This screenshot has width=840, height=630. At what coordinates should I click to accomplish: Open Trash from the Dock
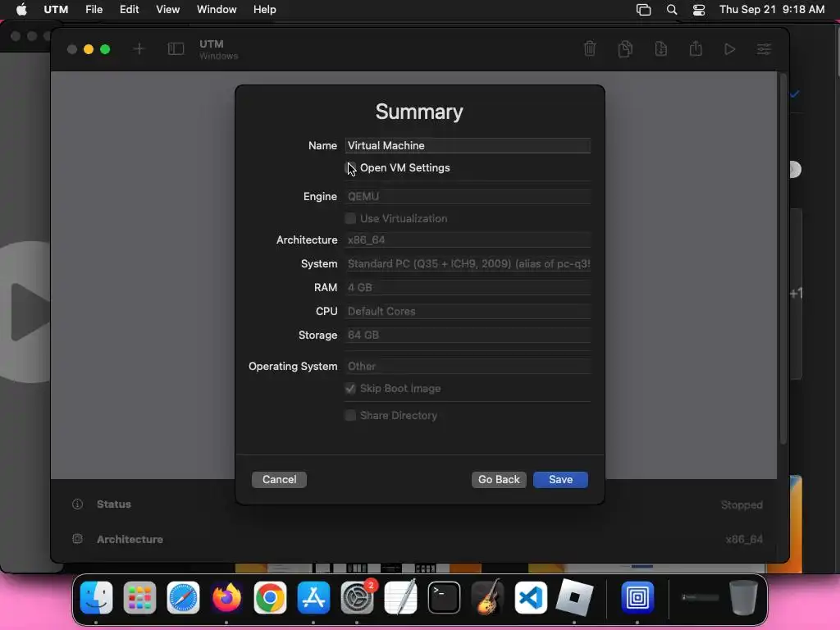[x=743, y=597]
